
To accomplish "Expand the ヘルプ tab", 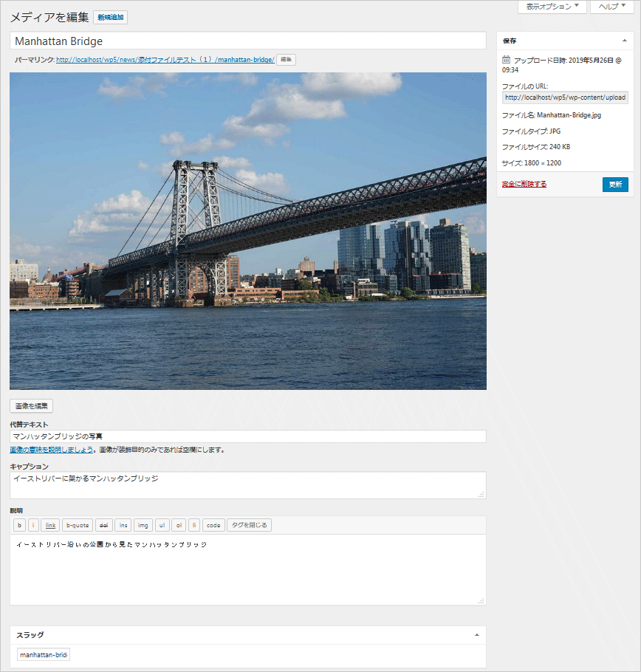I will coord(612,7).
